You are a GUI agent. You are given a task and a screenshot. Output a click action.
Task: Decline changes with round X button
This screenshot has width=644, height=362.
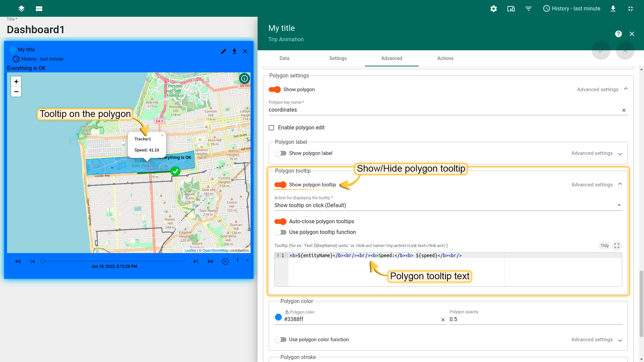tap(625, 51)
